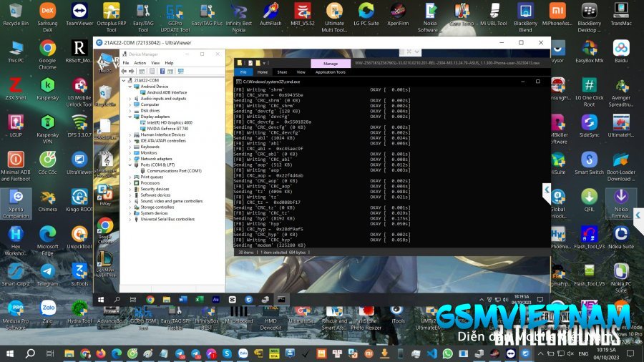
Task: Collapse the Display adapters node
Action: (130, 117)
